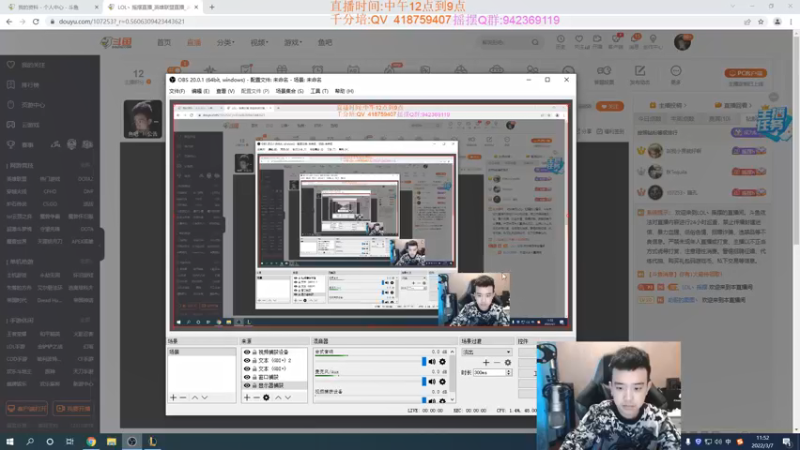Mute the desktop audio channel in mixer
Viewport: 800px width, 450px height.
(432, 362)
